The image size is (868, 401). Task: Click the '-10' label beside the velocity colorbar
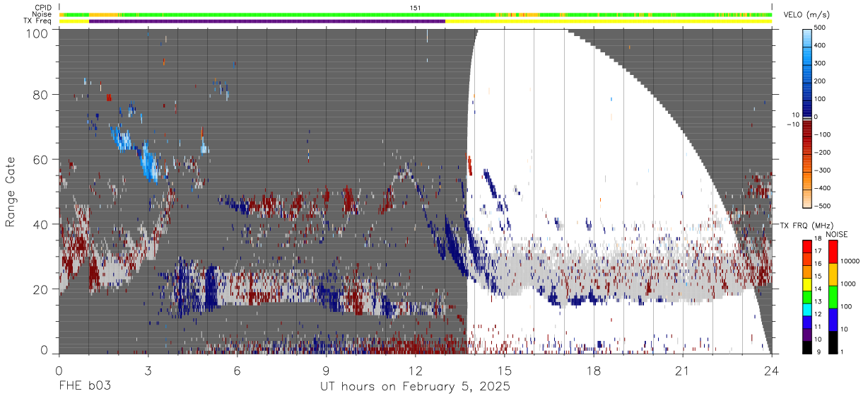(x=792, y=124)
